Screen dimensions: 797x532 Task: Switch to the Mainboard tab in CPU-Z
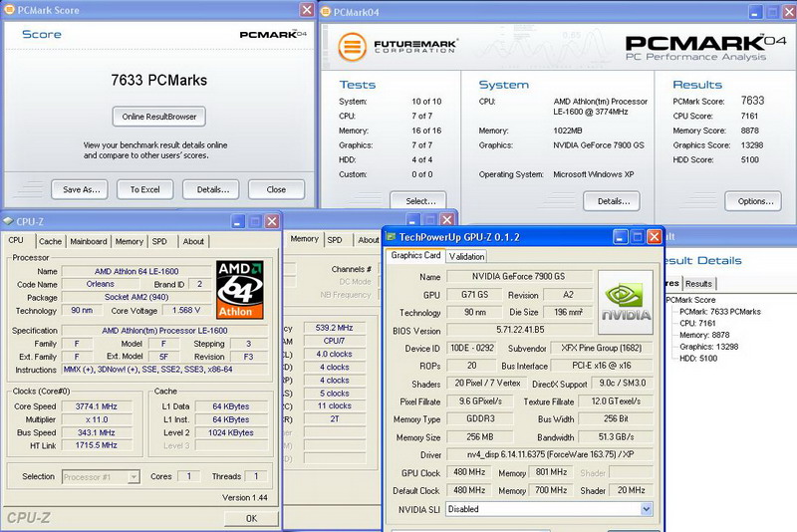point(89,241)
